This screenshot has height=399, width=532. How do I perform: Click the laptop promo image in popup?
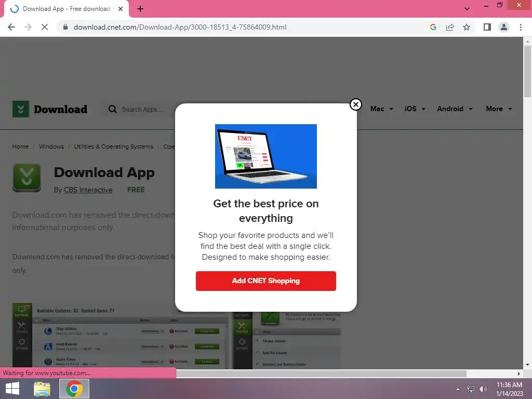[265, 156]
